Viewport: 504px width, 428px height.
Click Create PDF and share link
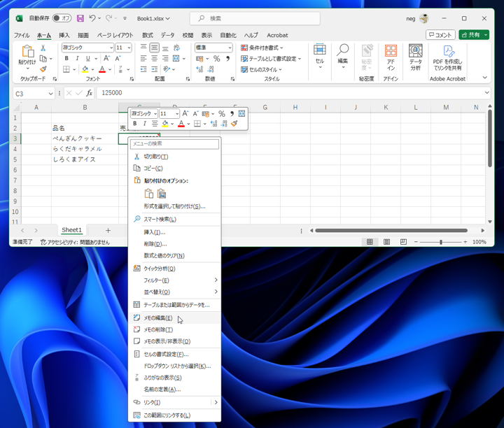pos(447,58)
